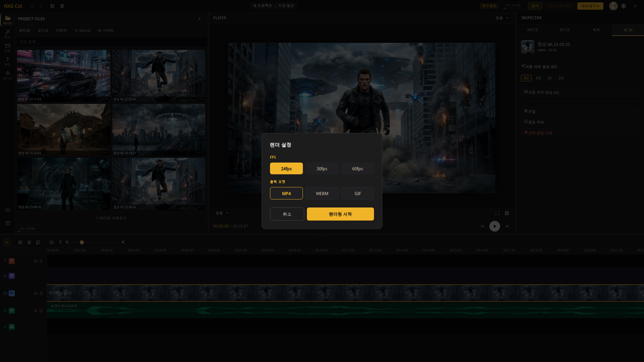
Task: Open the waveform 오디오 panel in left sidebar
Action: [7, 75]
